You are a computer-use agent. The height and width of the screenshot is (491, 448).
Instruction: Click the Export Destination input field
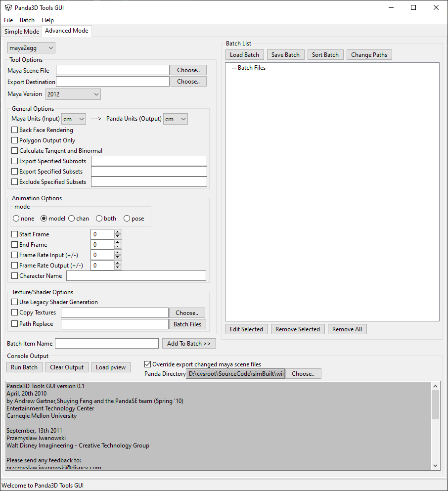point(113,82)
